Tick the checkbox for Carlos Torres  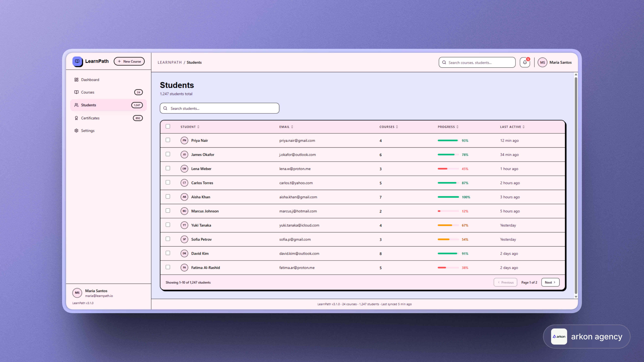coord(168,182)
